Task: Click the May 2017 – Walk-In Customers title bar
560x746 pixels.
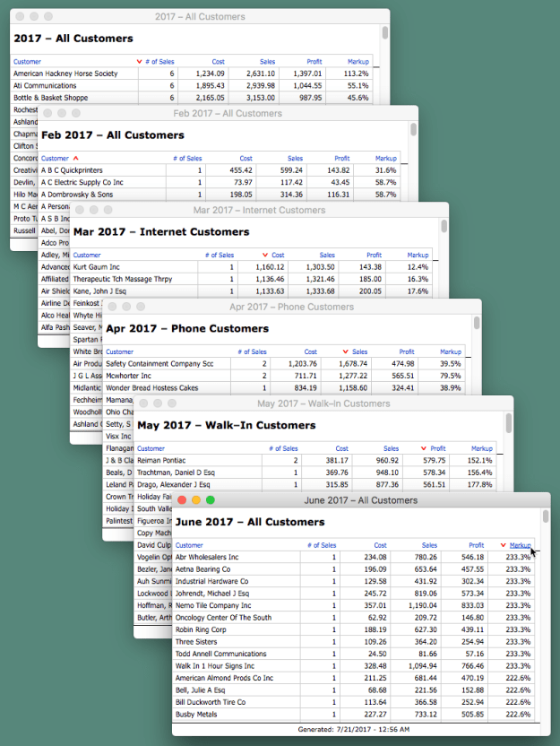Action: [x=323, y=403]
